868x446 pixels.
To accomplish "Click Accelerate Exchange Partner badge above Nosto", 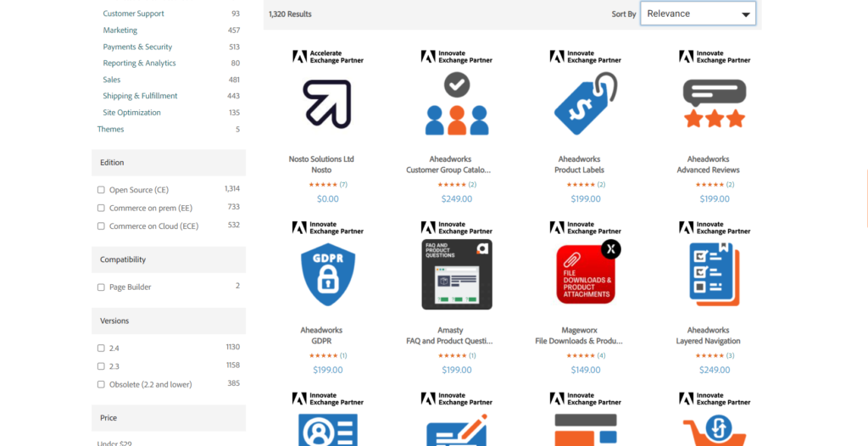I will 328,57.
